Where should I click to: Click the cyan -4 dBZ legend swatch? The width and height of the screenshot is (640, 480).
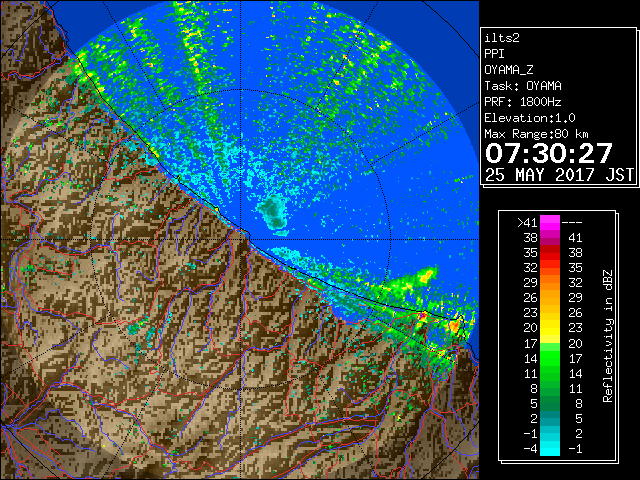[x=550, y=448]
